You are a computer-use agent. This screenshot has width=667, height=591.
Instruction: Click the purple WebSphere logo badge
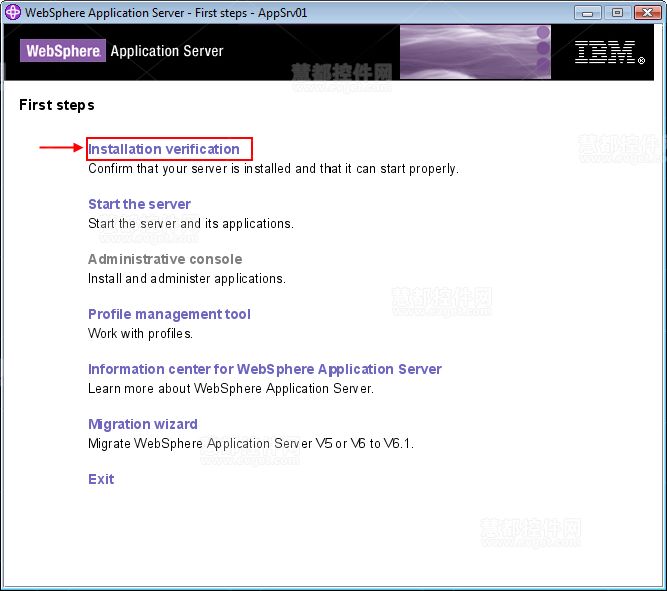click(x=63, y=51)
